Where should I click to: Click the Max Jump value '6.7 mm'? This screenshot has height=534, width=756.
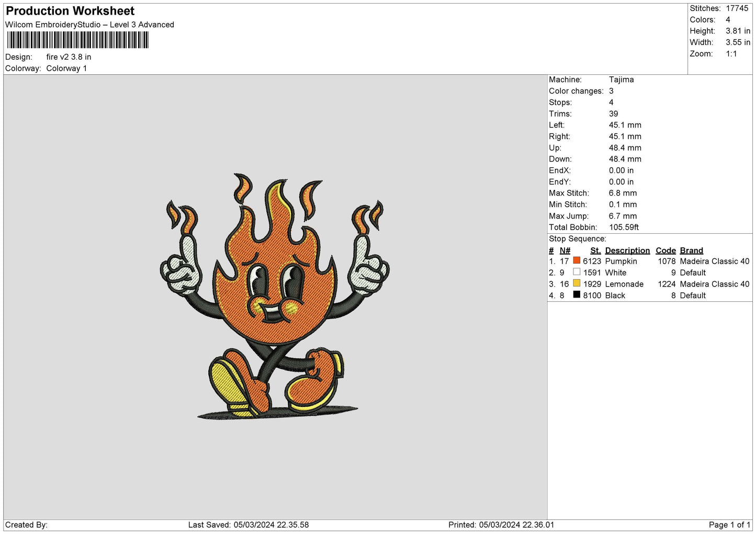623,216
